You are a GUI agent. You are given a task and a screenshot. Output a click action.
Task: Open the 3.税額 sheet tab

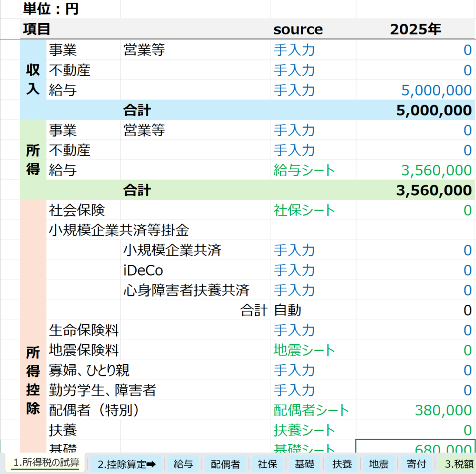pyautogui.click(x=458, y=464)
